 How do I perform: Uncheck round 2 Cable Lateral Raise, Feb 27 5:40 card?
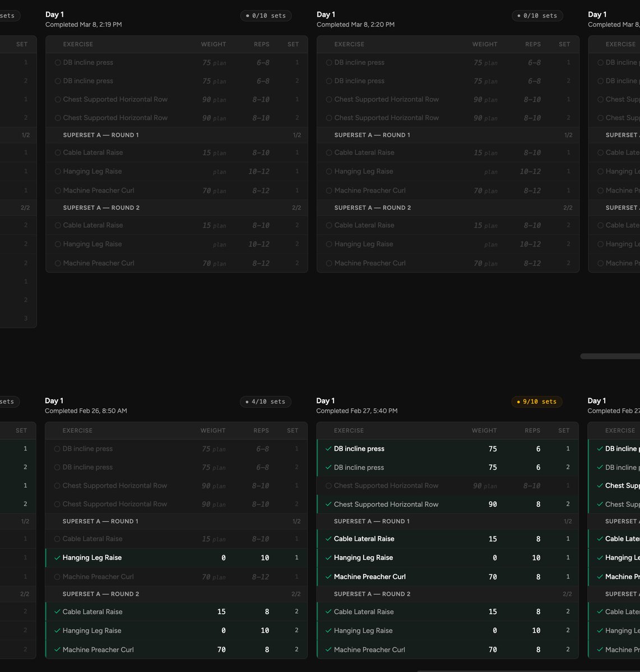[328, 612]
